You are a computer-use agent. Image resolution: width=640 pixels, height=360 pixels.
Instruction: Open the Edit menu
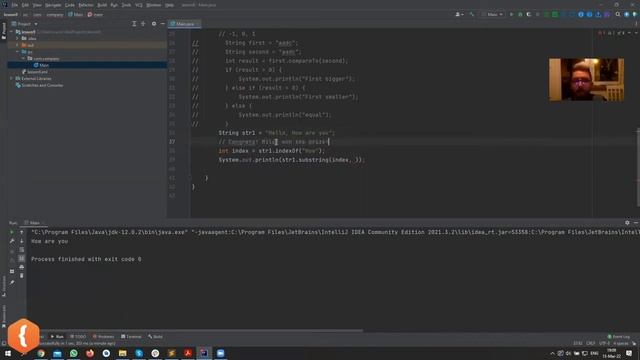pyautogui.click(x=25, y=5)
